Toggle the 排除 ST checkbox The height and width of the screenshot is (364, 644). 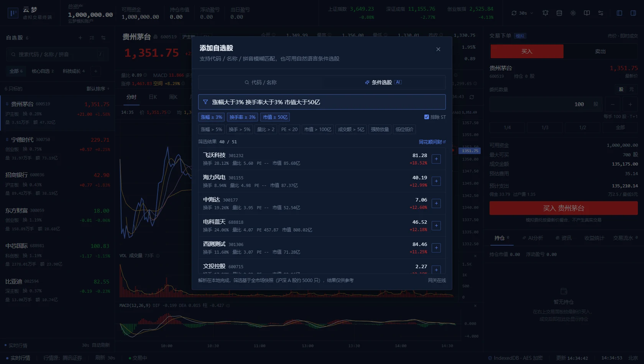click(x=427, y=117)
